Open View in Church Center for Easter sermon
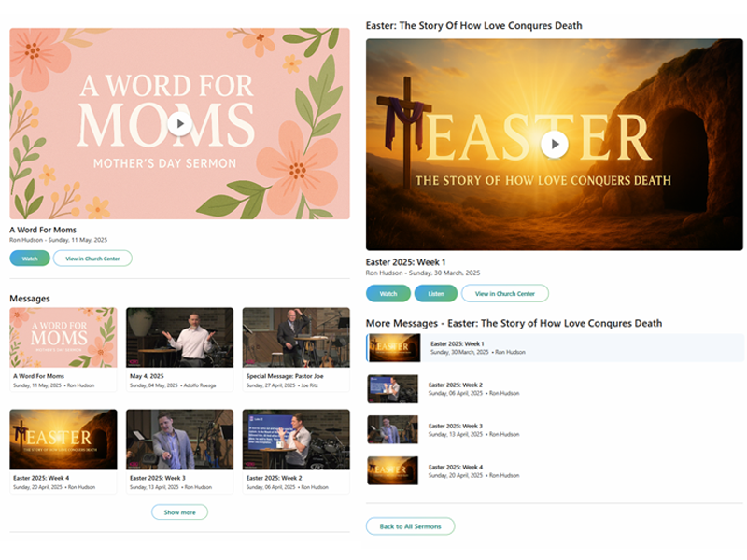 pos(505,293)
